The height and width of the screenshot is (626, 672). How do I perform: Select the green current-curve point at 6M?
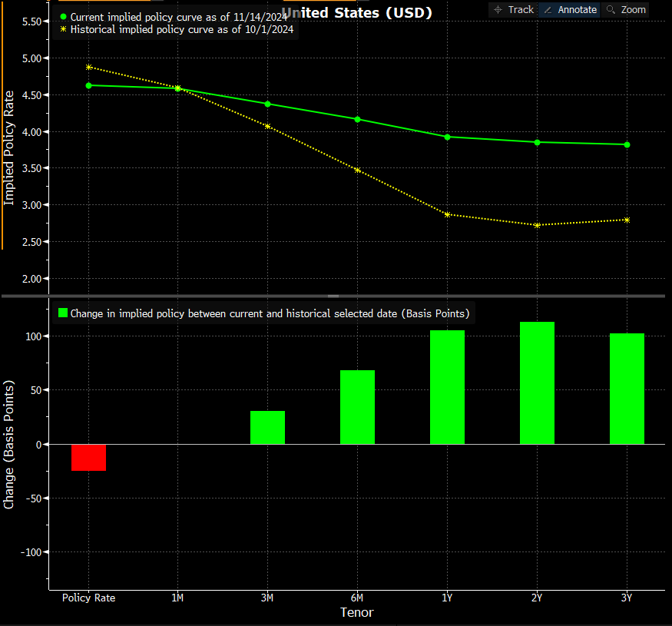[x=357, y=120]
